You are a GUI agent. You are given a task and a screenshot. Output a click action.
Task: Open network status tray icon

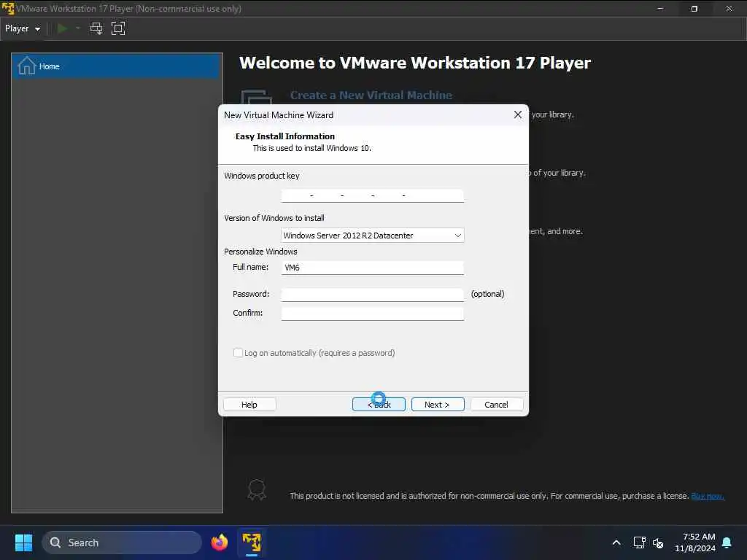[639, 542]
